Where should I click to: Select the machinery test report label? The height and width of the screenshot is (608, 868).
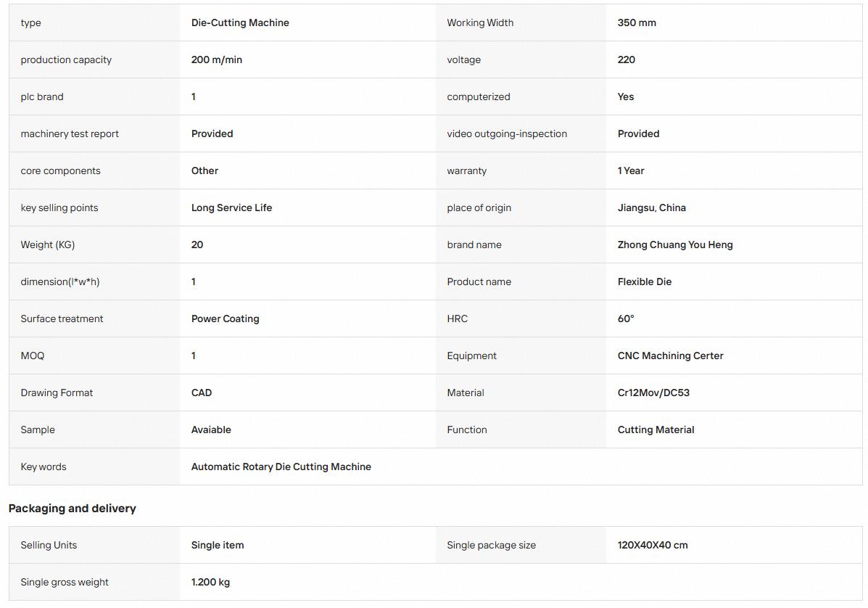[70, 134]
